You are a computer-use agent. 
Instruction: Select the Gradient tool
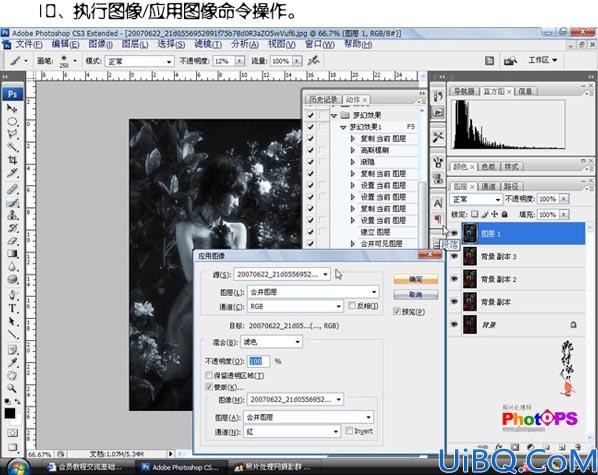tap(12, 254)
